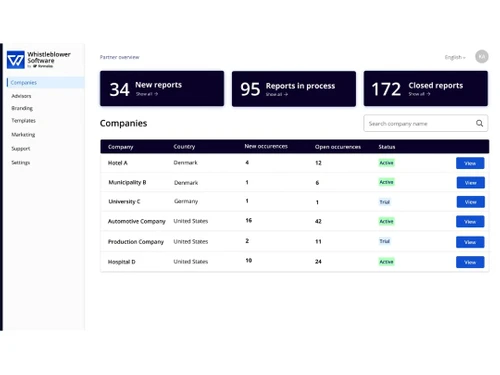Viewport: 500px width, 375px height.
Task: Show all new reports
Action: coord(147,94)
